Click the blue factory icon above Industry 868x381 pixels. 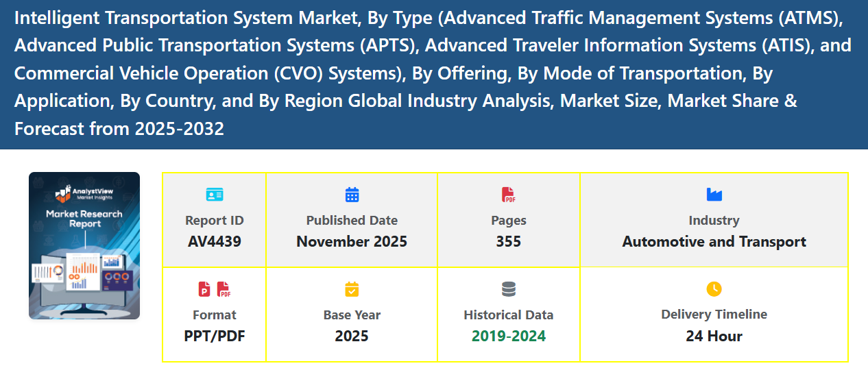tap(714, 195)
